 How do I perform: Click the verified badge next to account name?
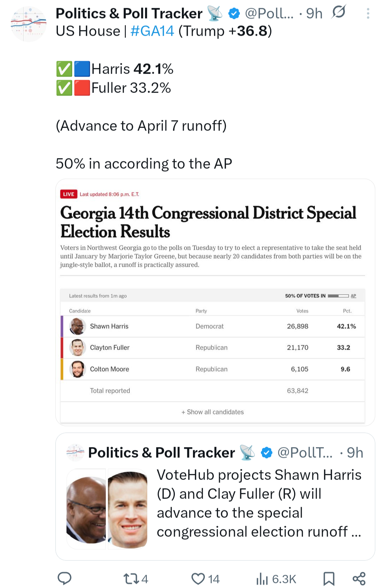[234, 14]
